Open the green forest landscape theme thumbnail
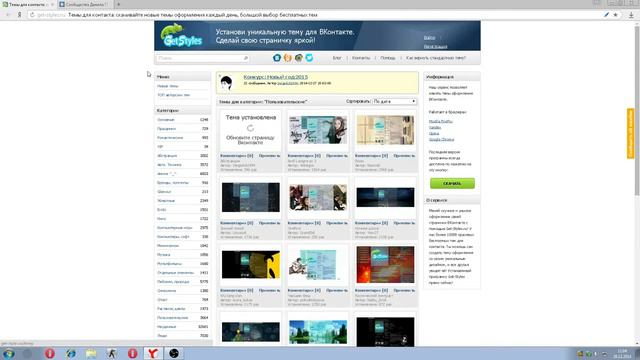This screenshot has width=640, height=360. pyautogui.click(x=318, y=332)
